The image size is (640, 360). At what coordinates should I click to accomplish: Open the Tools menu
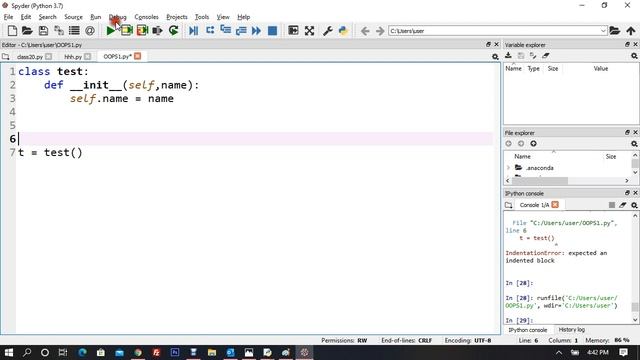point(202,17)
